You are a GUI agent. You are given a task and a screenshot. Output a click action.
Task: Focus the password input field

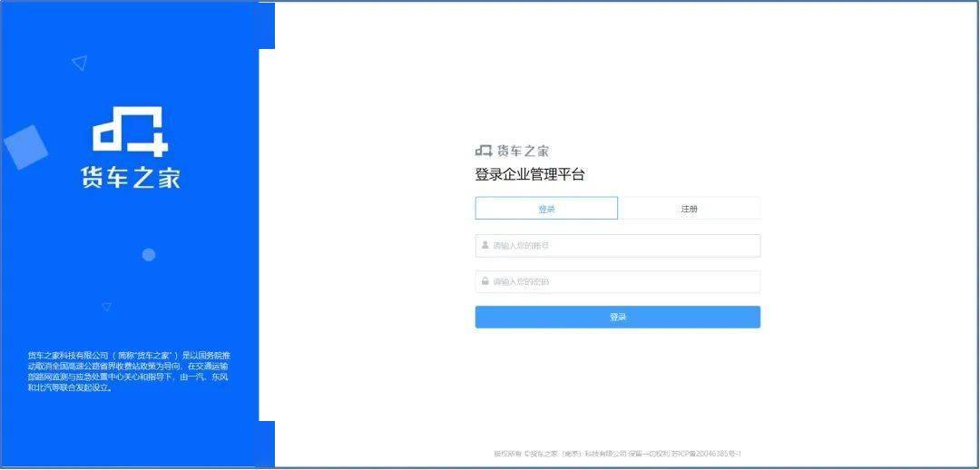[618, 282]
